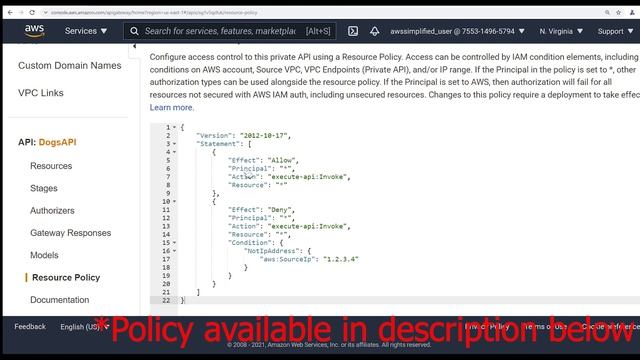The height and width of the screenshot is (360, 640).
Task: Open the Feedback link in footer
Action: coord(30,327)
